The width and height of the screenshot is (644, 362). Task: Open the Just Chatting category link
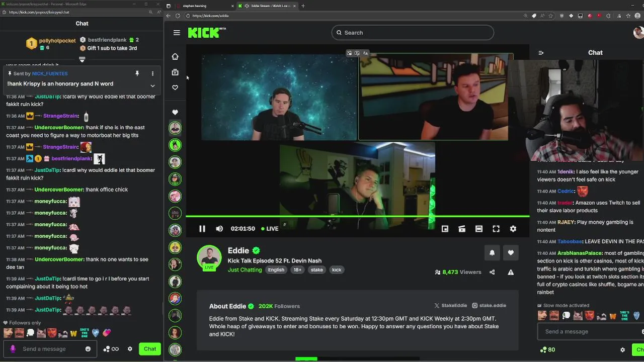pos(245,270)
